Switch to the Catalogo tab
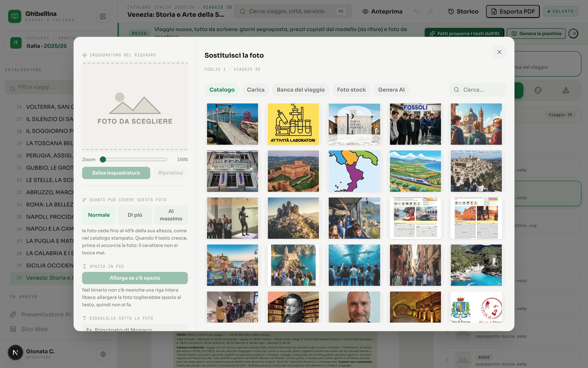 coord(222,90)
